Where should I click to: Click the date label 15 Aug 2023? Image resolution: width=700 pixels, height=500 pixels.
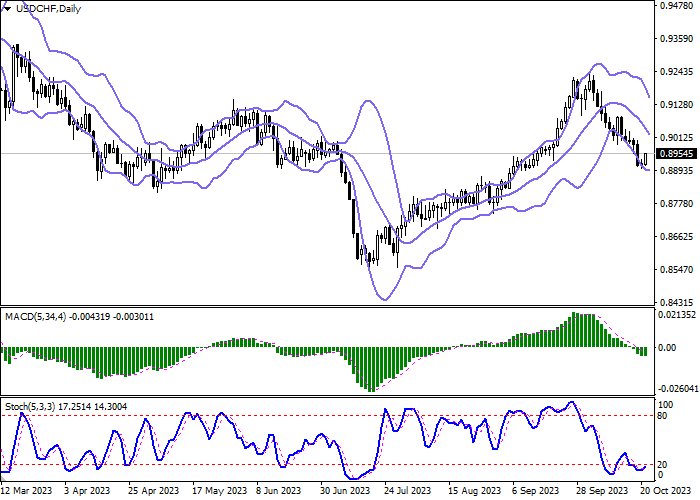point(474,491)
